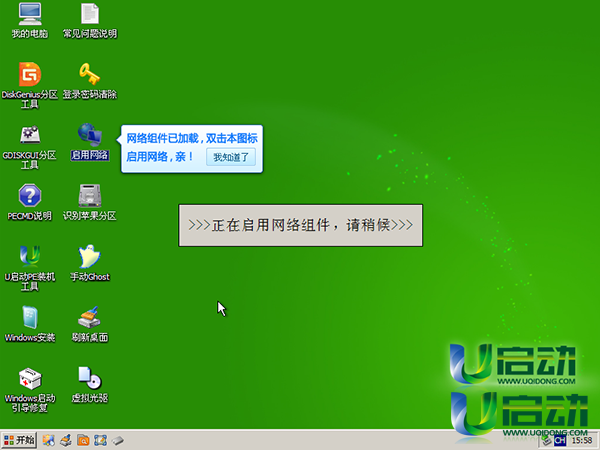
Task: Click the 正在启用网络组件 progress message box
Action: (x=301, y=225)
